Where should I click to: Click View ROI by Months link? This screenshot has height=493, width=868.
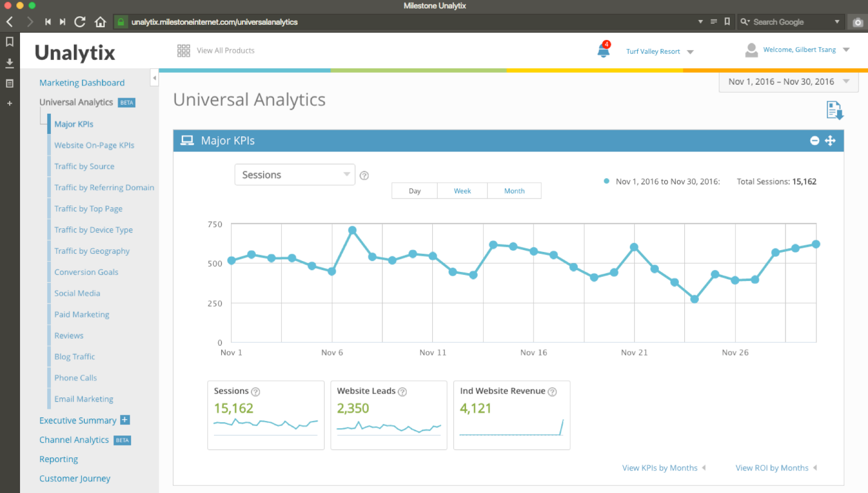[772, 468]
